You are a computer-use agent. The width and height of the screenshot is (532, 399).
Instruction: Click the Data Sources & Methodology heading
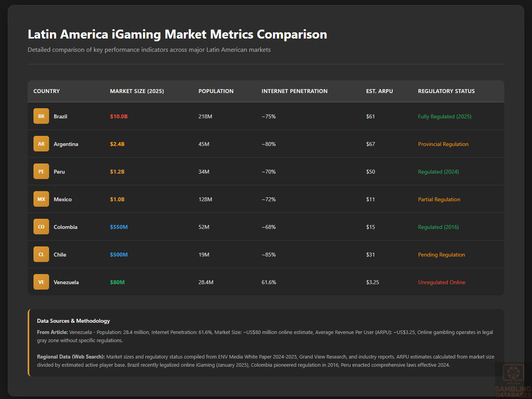tap(73, 321)
